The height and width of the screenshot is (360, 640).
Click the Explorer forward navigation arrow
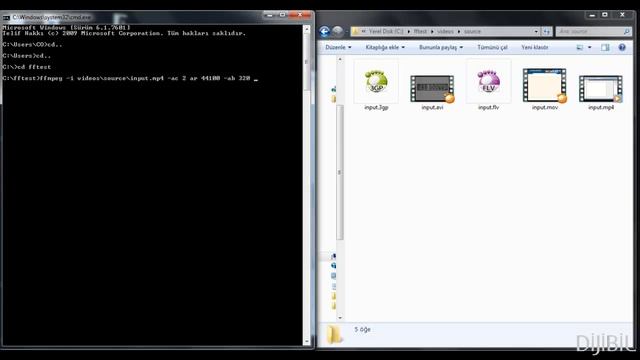pyautogui.click(x=338, y=31)
